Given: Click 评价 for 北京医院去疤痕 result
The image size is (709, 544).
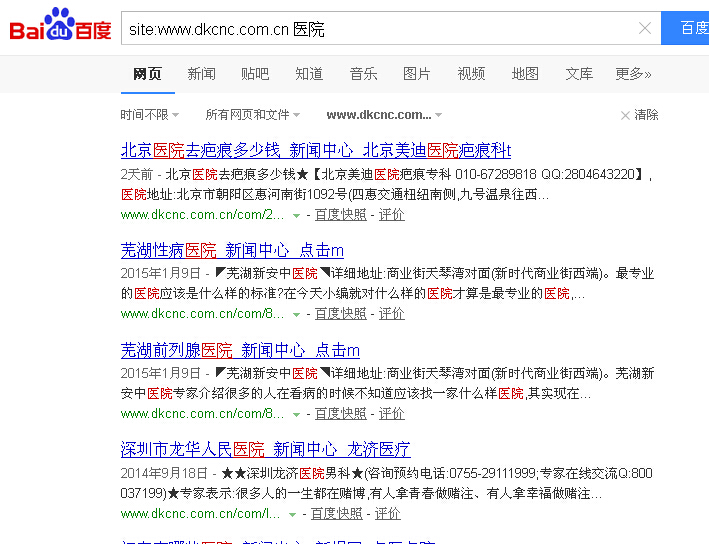Looking at the screenshot, I should click(x=392, y=214).
